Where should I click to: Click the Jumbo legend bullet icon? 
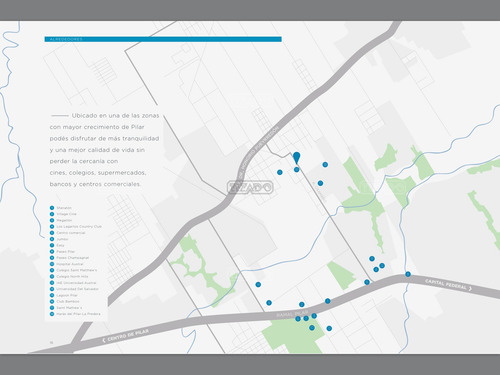pyautogui.click(x=52, y=239)
